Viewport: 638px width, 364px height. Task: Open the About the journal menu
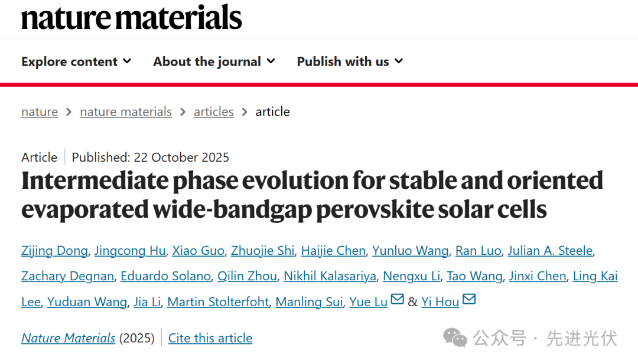(x=214, y=61)
